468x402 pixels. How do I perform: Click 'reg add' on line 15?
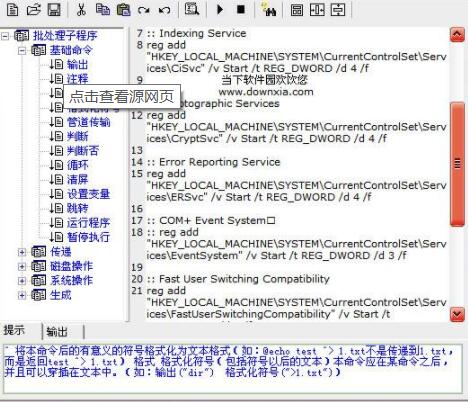point(166,174)
